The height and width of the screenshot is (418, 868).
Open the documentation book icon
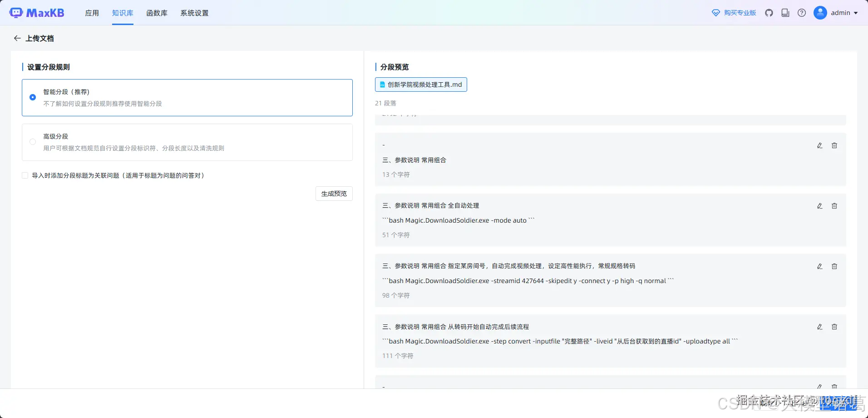[785, 13]
